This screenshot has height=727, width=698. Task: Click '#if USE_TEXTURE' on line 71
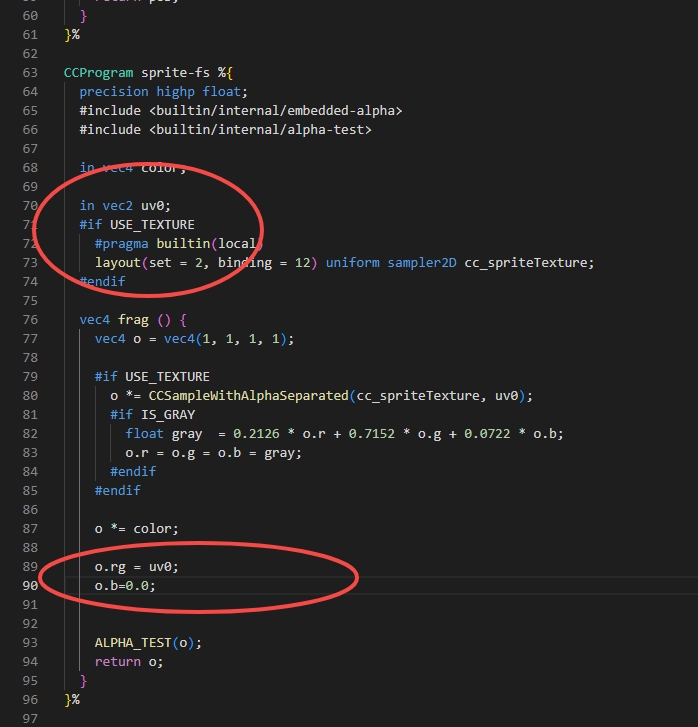coord(137,225)
